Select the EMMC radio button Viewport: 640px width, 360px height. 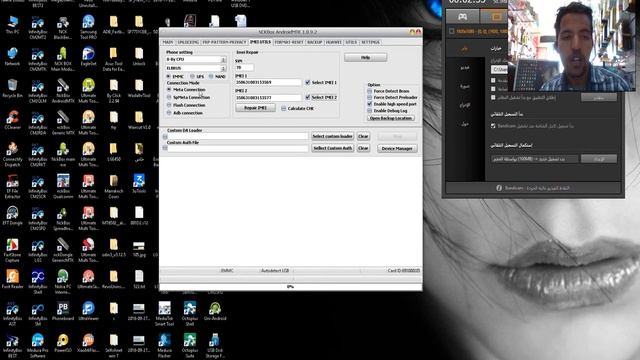169,76
